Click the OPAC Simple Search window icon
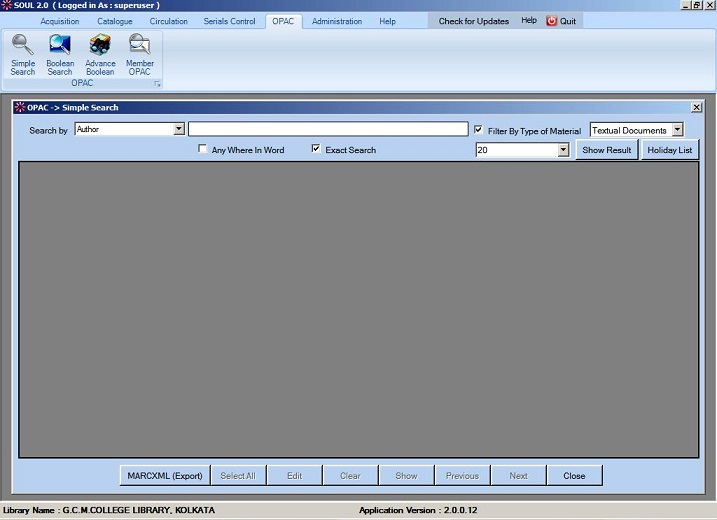Screen dimensions: 717x520 click(x=20, y=107)
